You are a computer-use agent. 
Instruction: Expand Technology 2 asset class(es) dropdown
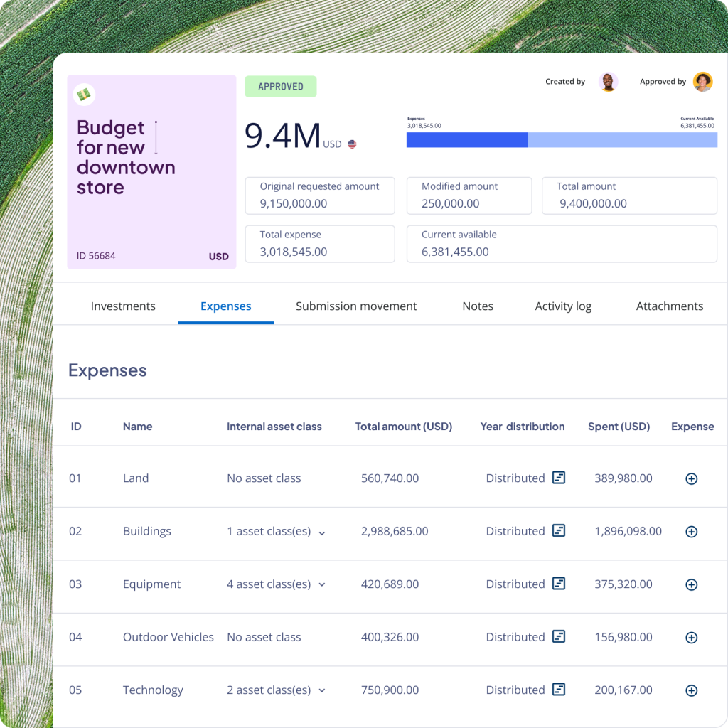tap(322, 691)
